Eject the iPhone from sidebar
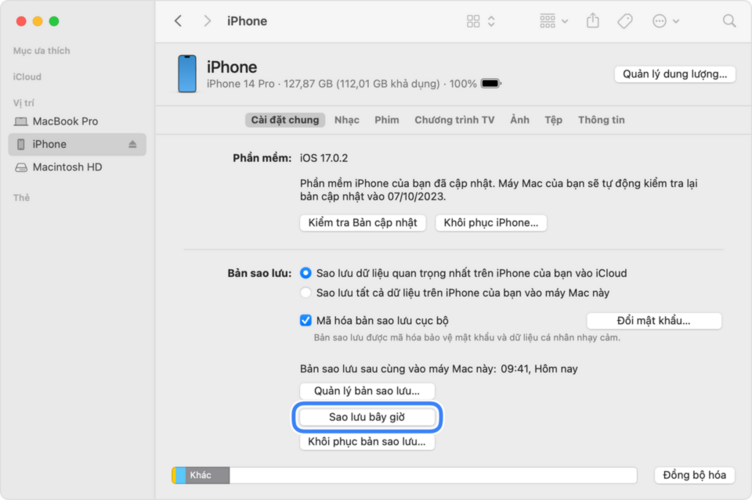Image resolution: width=752 pixels, height=500 pixels. pyautogui.click(x=132, y=144)
